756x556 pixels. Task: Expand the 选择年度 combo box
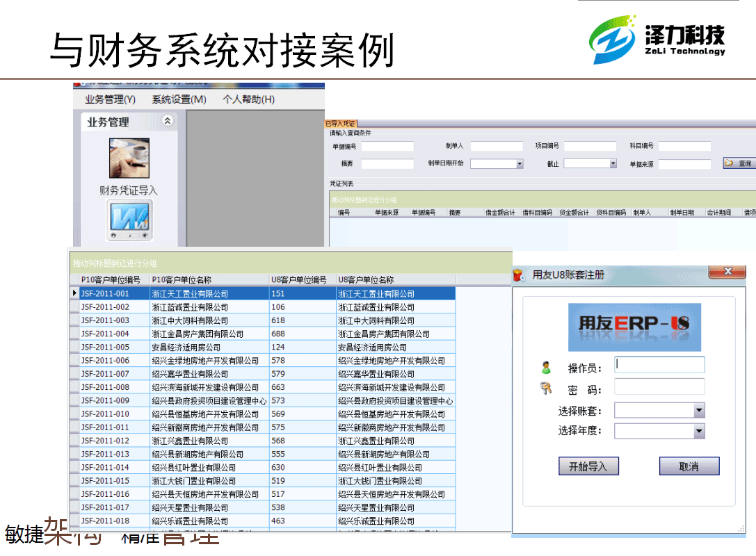[x=699, y=431]
